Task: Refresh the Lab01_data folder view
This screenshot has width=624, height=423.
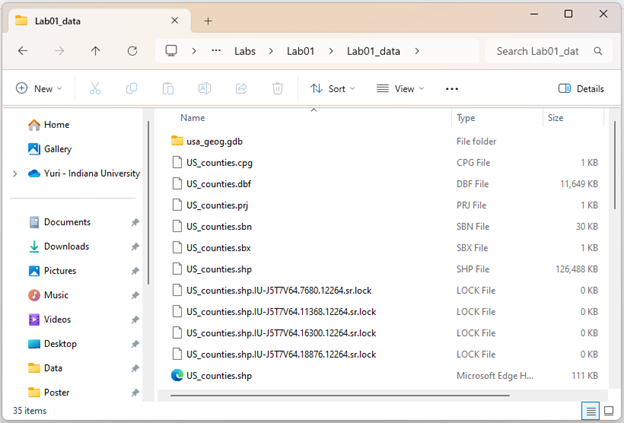Action: (132, 51)
